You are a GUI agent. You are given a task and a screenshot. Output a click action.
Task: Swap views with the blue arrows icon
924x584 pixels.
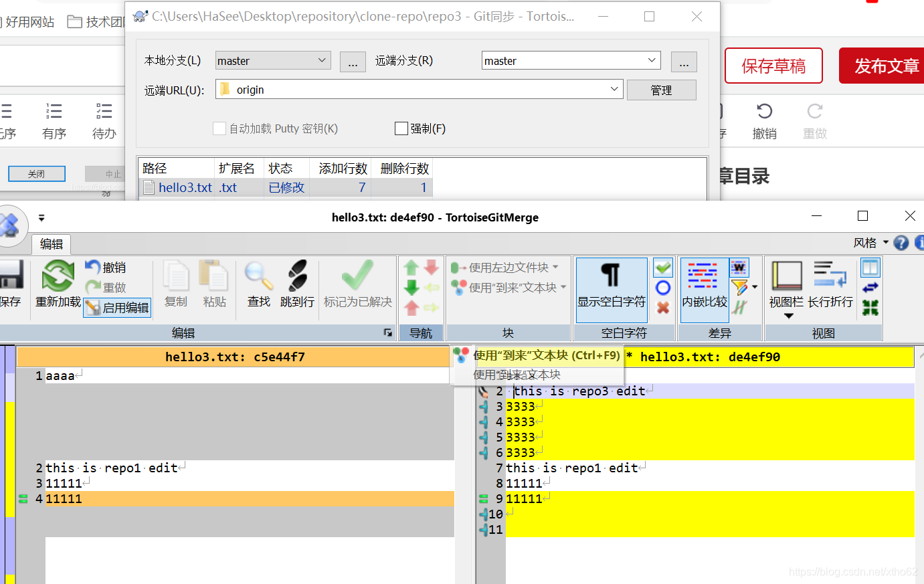click(870, 288)
